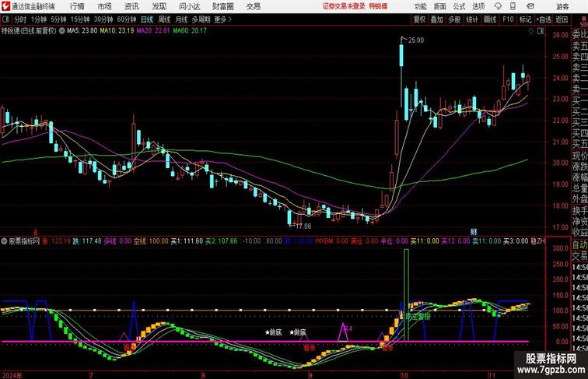Open the 行情 menu
This screenshot has height=379, width=588.
click(x=77, y=6)
